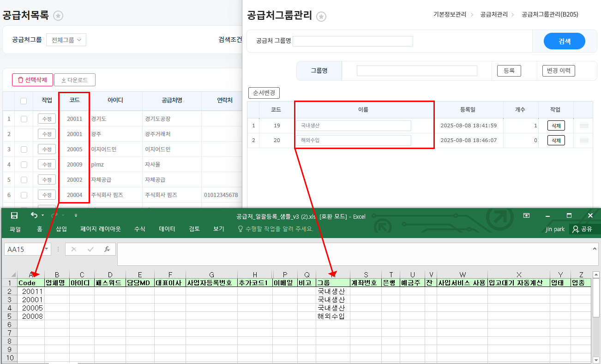Open Customize Quick Access Toolbar dropdown

(x=76, y=215)
